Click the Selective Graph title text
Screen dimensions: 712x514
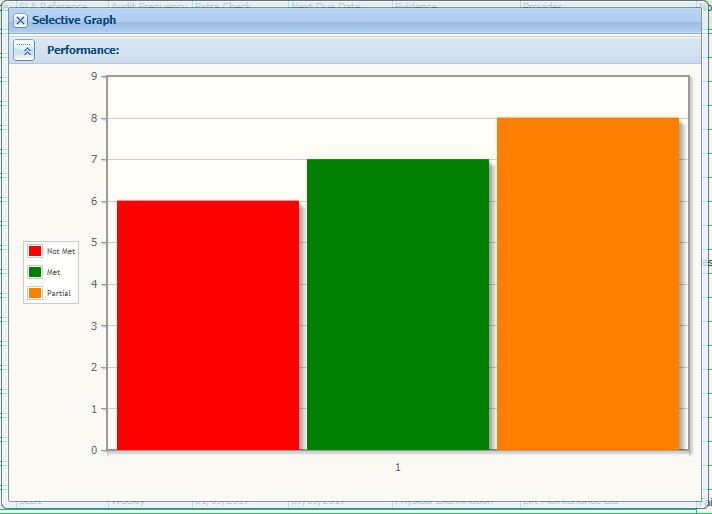click(74, 20)
